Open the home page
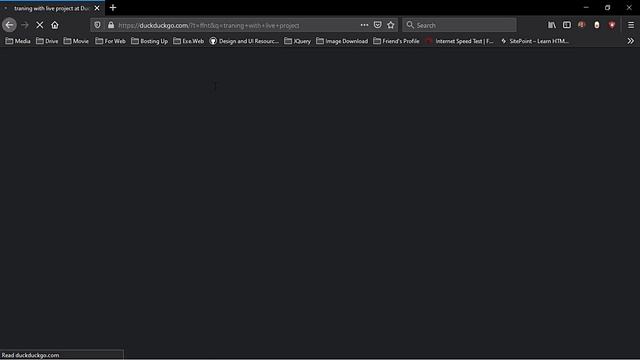The width and height of the screenshot is (640, 360). click(55, 25)
